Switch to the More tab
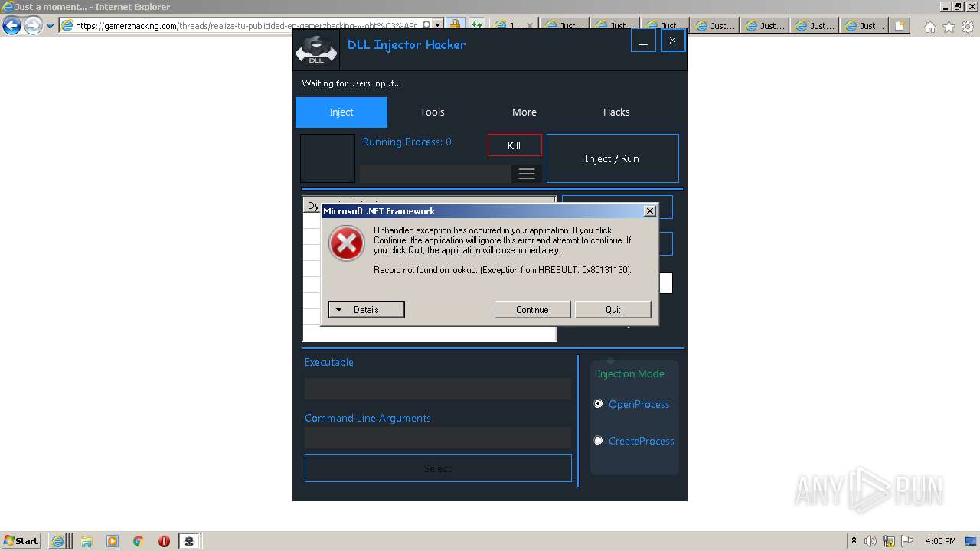 [x=524, y=112]
